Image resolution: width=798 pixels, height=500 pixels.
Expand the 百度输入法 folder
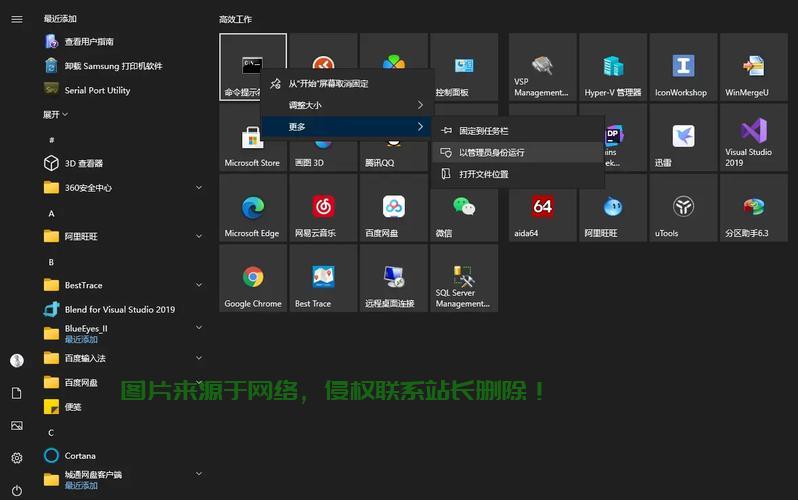pyautogui.click(x=199, y=358)
